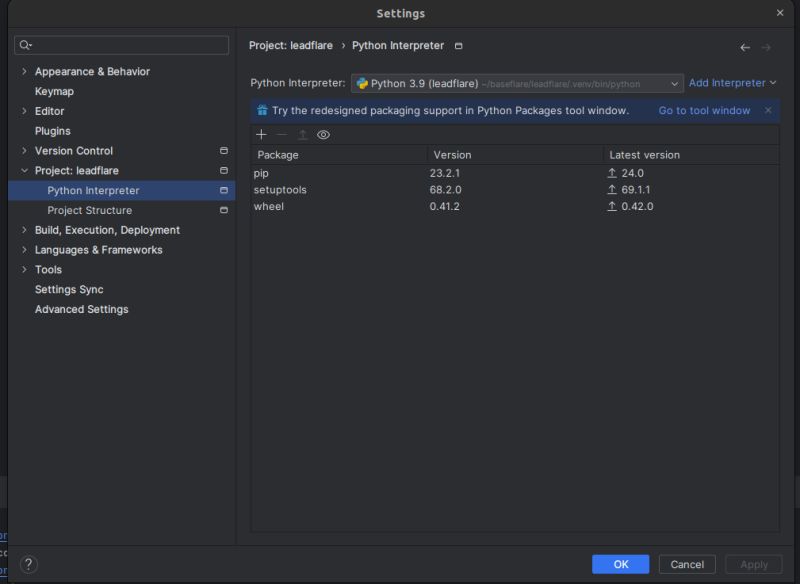800x584 pixels.
Task: Click the upgrade arrow next to pip 24.0
Action: (611, 172)
